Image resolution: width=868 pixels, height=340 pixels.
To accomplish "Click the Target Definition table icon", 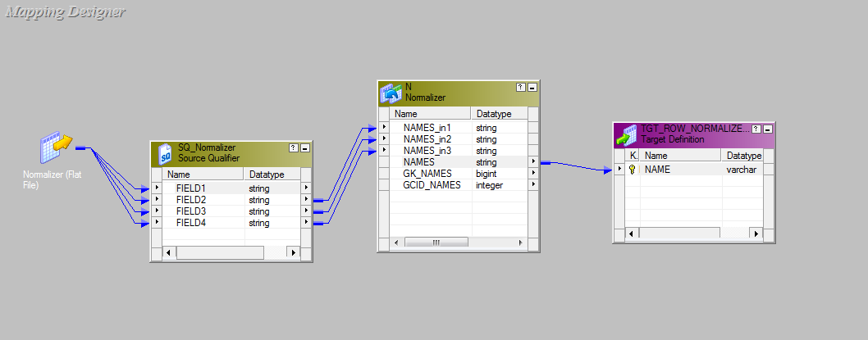I will tap(627, 134).
